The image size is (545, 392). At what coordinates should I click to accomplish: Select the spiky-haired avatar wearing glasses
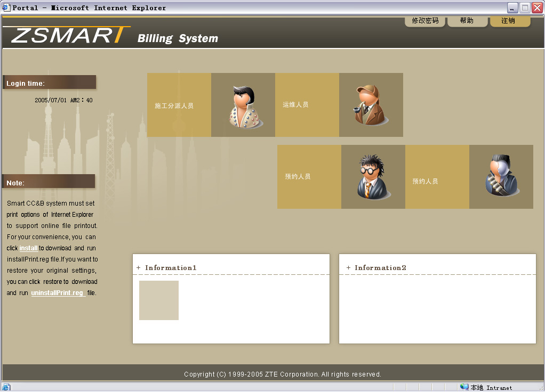coord(373,177)
